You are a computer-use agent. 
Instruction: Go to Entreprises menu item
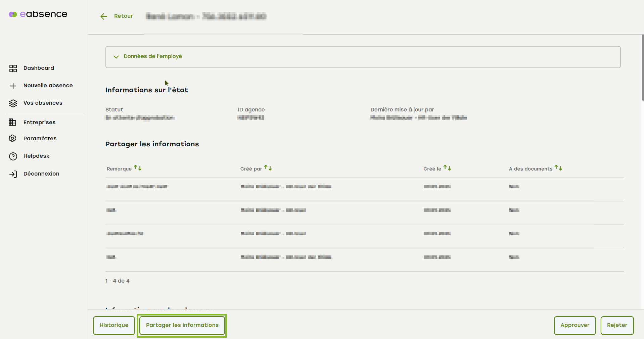(x=39, y=122)
